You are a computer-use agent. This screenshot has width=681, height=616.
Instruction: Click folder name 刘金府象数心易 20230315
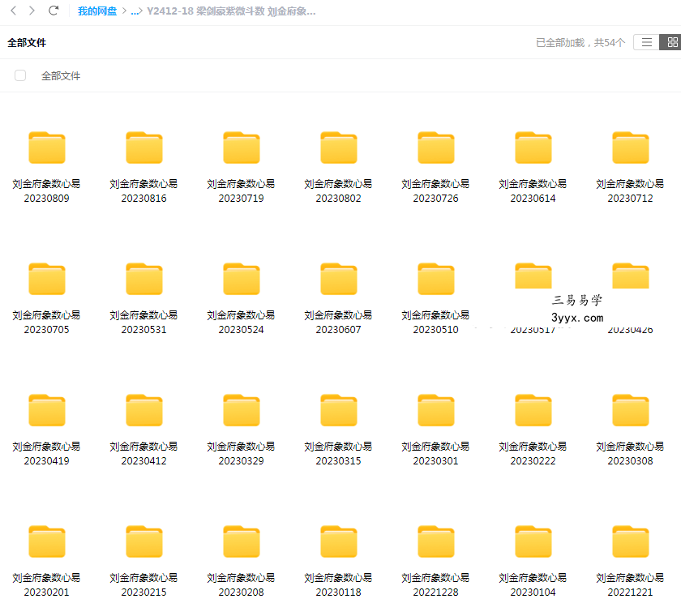[338, 454]
